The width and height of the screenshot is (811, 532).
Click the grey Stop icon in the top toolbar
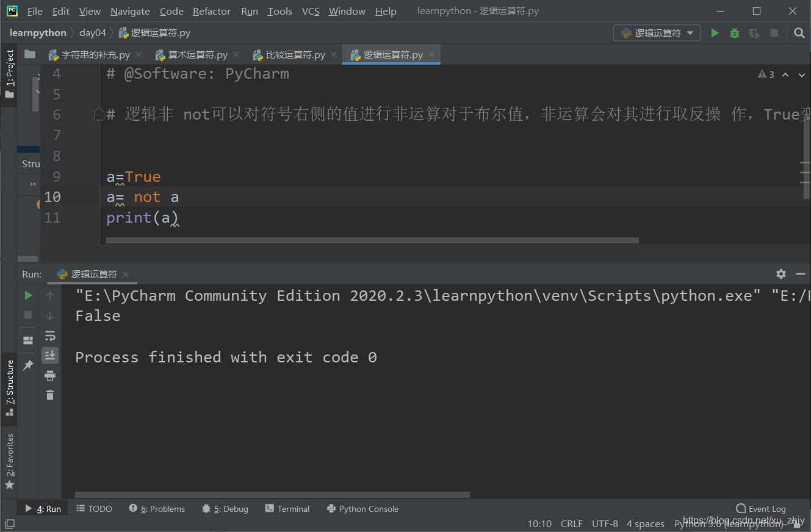(x=774, y=33)
